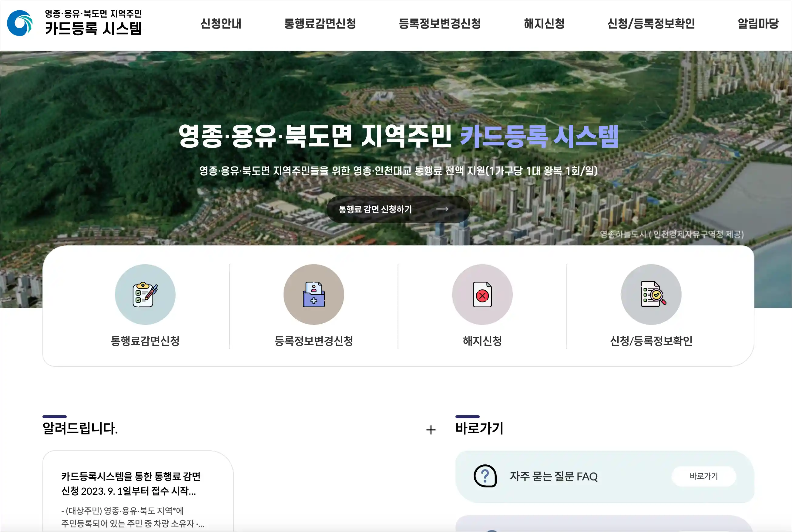
Task: Open the 신청안내 menu
Action: coord(221,23)
